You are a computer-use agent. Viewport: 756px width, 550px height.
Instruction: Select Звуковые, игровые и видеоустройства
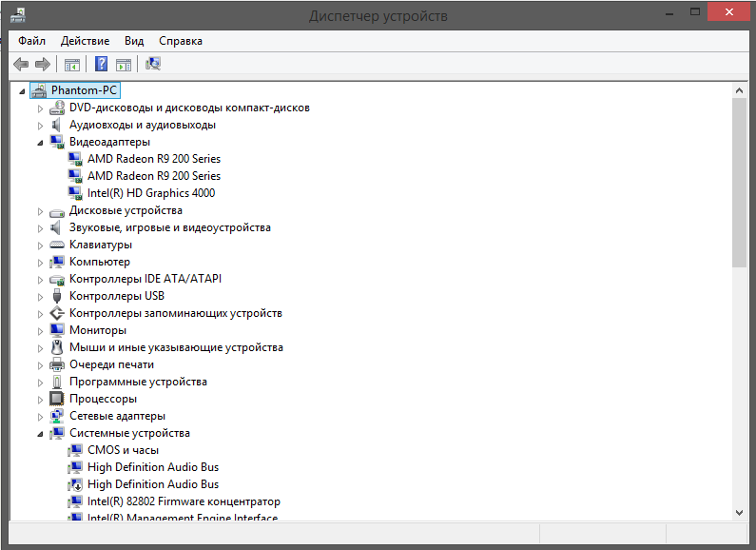pyautogui.click(x=169, y=227)
